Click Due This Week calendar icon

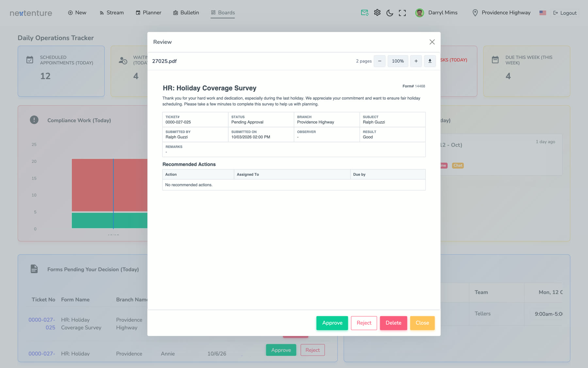(x=495, y=60)
